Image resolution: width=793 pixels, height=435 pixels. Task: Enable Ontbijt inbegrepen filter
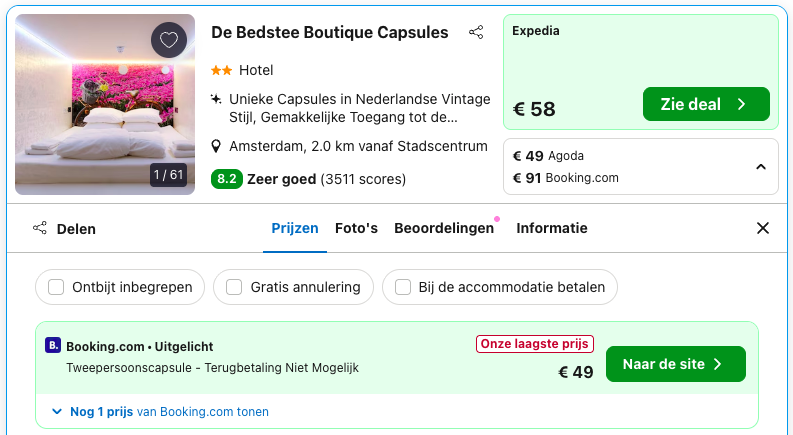click(57, 287)
